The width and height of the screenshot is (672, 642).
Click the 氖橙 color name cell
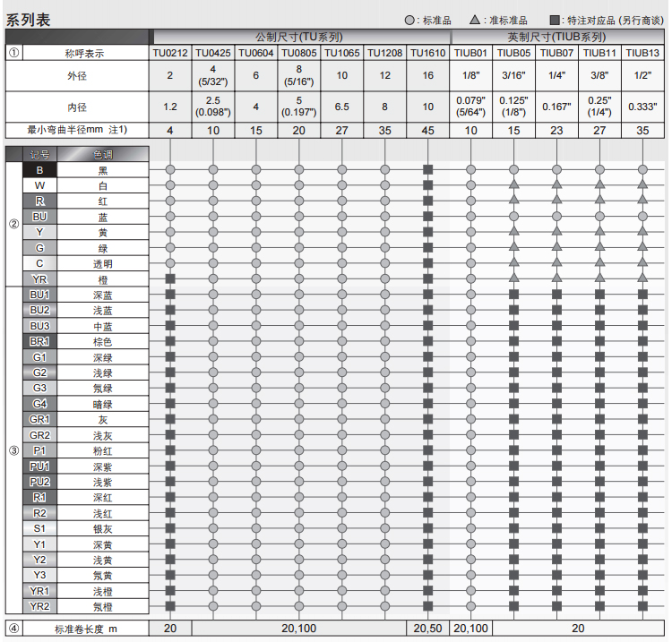[x=103, y=606]
